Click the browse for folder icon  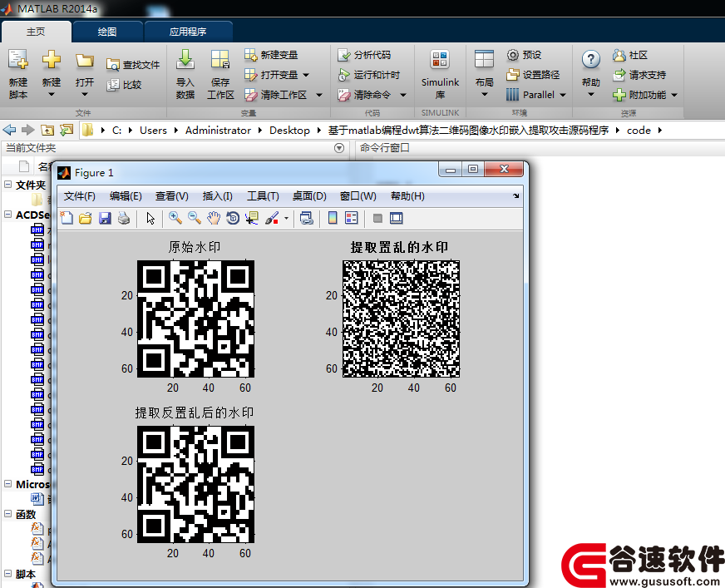[x=67, y=130]
